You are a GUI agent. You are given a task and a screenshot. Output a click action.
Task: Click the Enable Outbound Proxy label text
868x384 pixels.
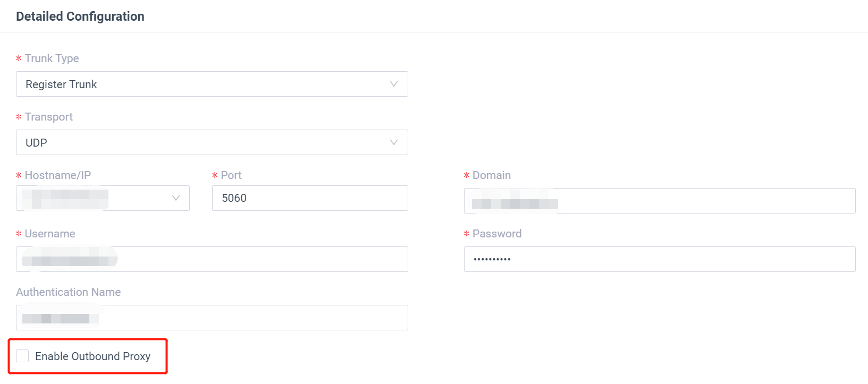coord(92,356)
